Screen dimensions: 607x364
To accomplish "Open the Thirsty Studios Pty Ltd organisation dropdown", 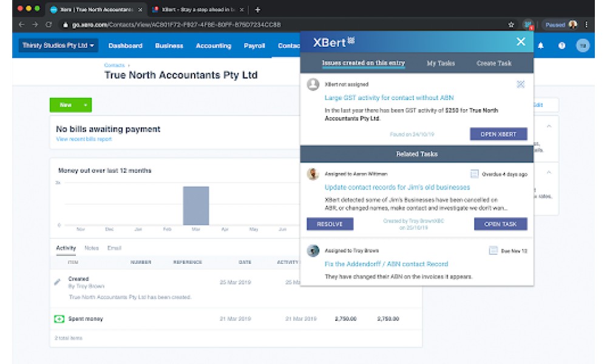I will tap(58, 45).
